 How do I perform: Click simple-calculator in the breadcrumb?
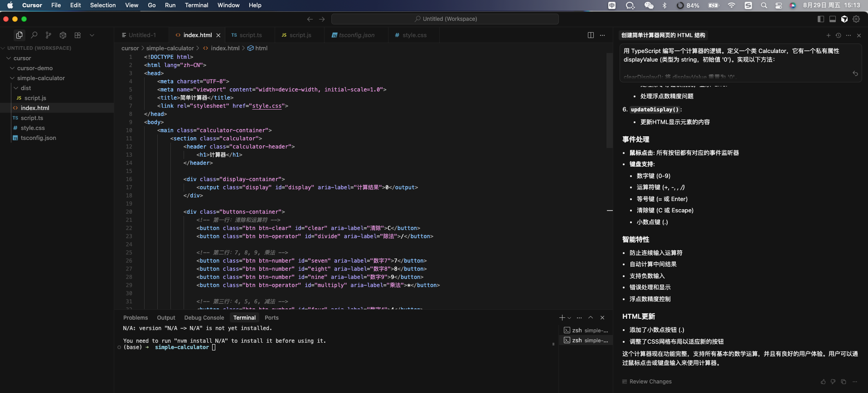click(170, 48)
